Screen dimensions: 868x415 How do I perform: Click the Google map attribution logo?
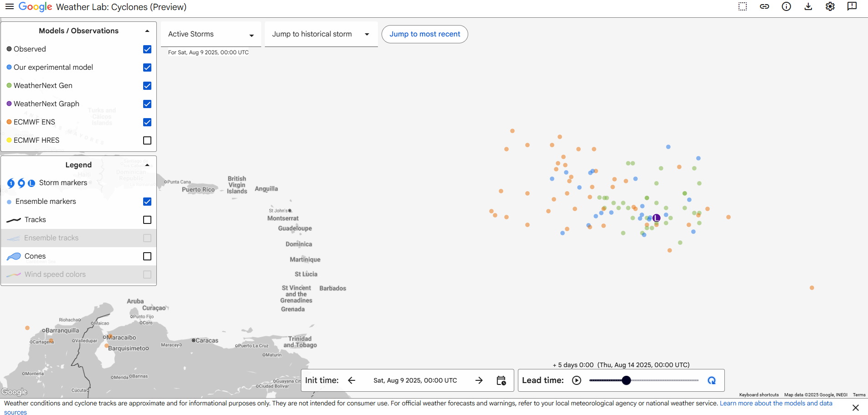[x=14, y=392]
